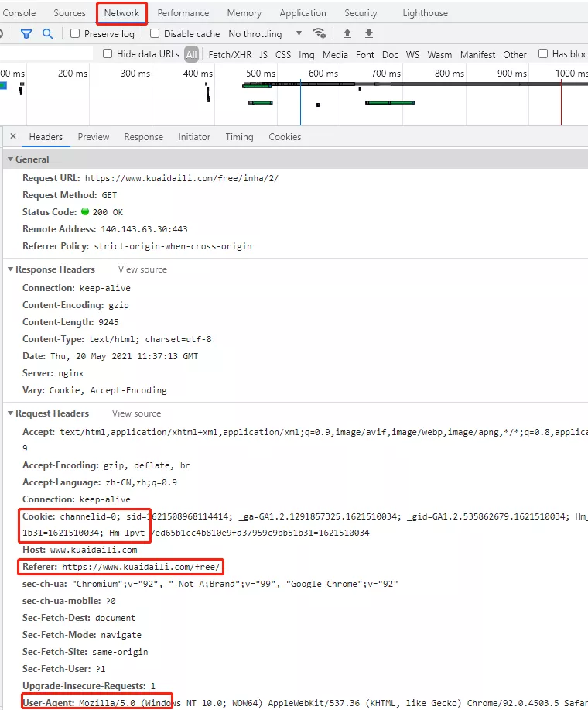The width and height of the screenshot is (588, 710).
Task: Filter requests by Font
Action: point(365,55)
